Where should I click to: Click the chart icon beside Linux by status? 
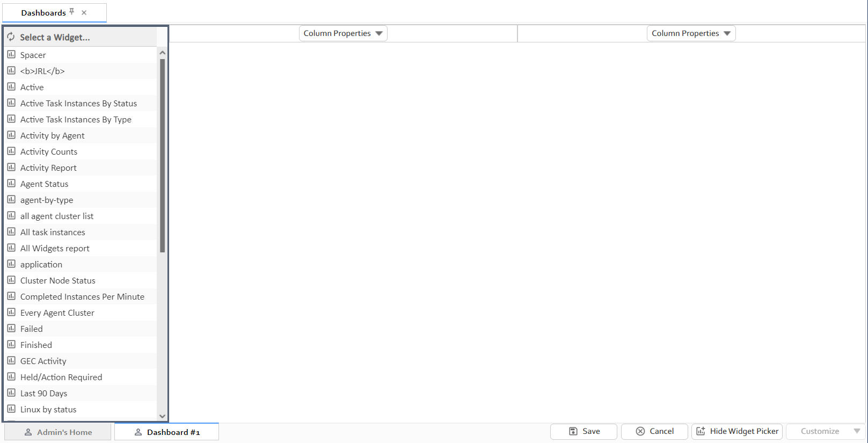click(11, 409)
